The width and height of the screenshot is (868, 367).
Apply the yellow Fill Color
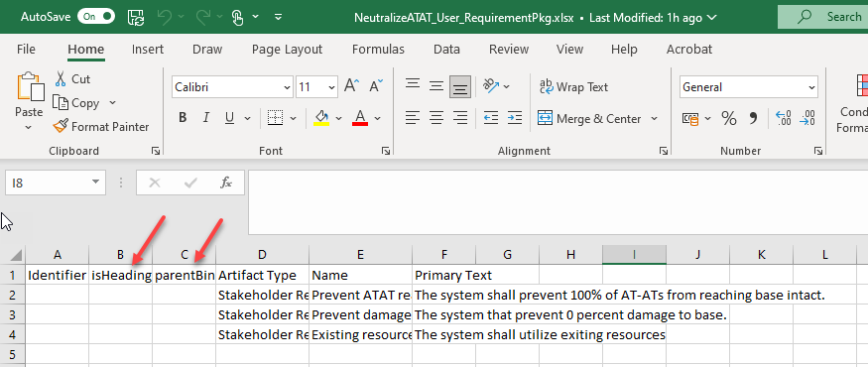pos(321,118)
